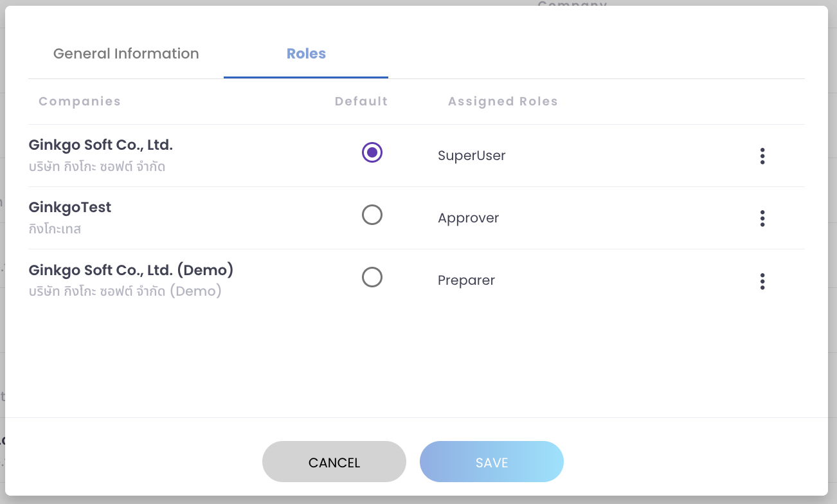Click the selected default radio for Ginkgo Soft Co., Ltd.
The image size is (837, 504).
coord(372,153)
